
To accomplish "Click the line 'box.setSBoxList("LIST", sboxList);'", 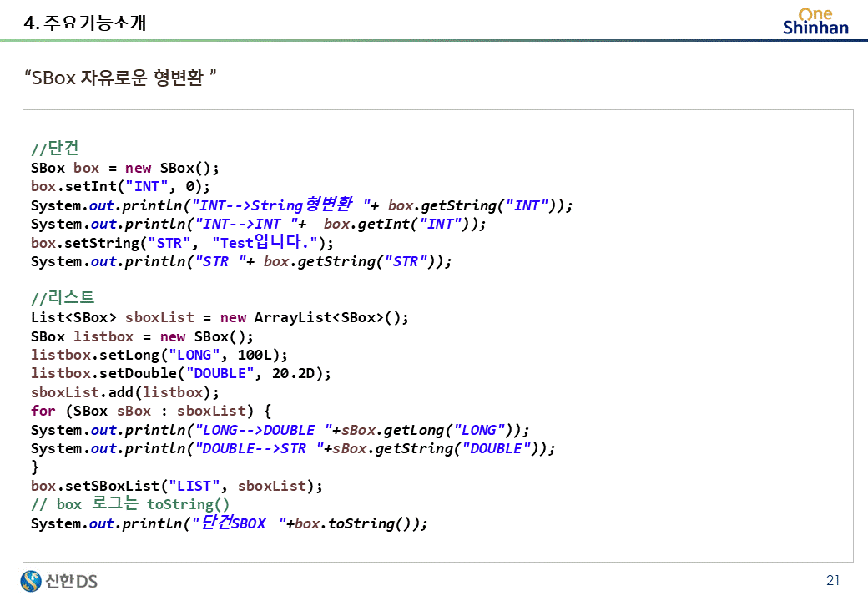I will (177, 486).
